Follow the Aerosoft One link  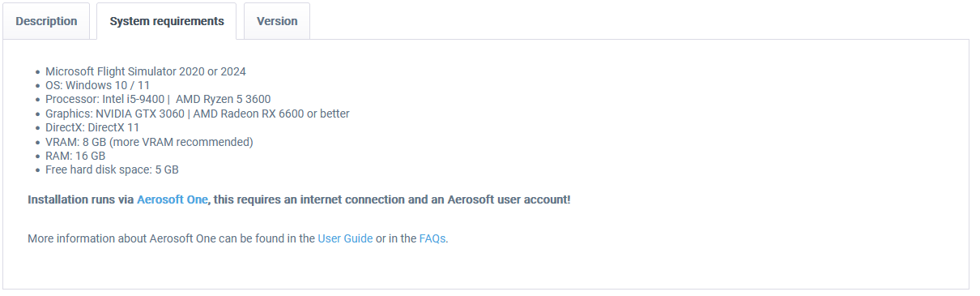click(173, 199)
